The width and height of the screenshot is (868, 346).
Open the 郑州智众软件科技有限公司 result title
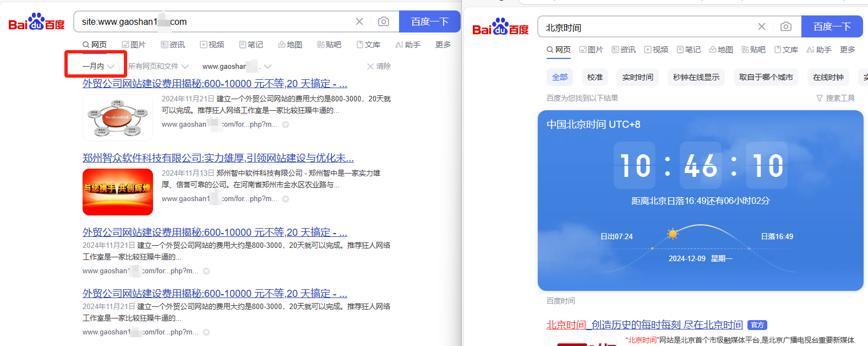pyautogui.click(x=218, y=158)
